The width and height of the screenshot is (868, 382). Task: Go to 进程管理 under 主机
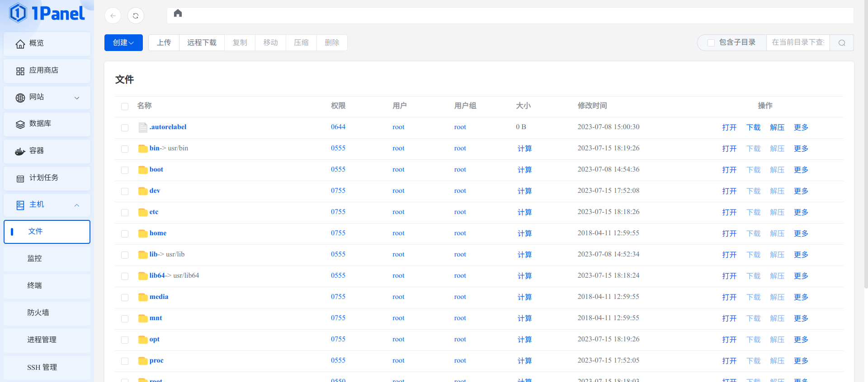click(x=47, y=340)
